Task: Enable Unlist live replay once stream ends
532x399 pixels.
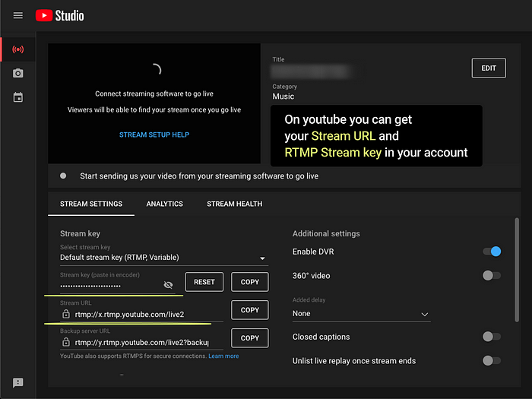Action: [x=492, y=361]
